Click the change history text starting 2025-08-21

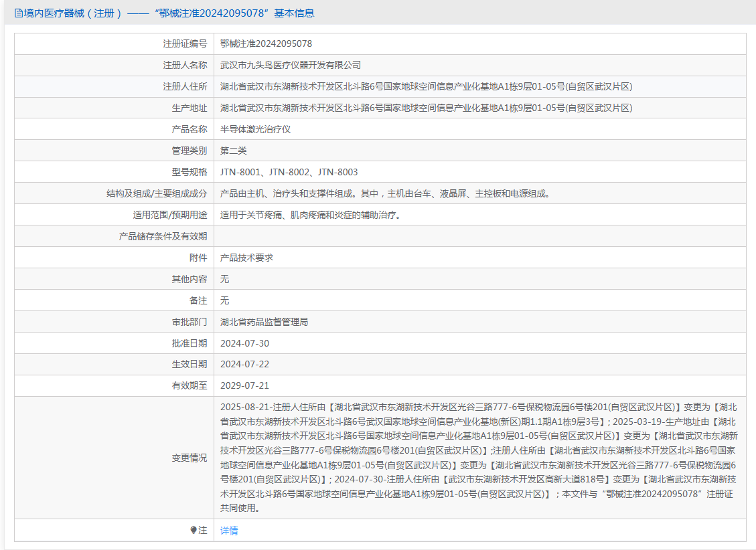pyautogui.click(x=479, y=458)
